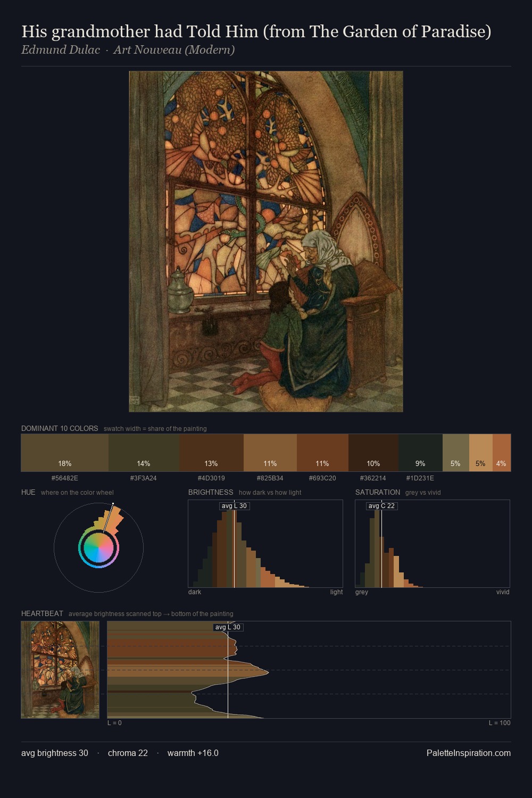Image resolution: width=532 pixels, height=798 pixels.
Task: Click the 'grey' axis label
Action: point(362,592)
